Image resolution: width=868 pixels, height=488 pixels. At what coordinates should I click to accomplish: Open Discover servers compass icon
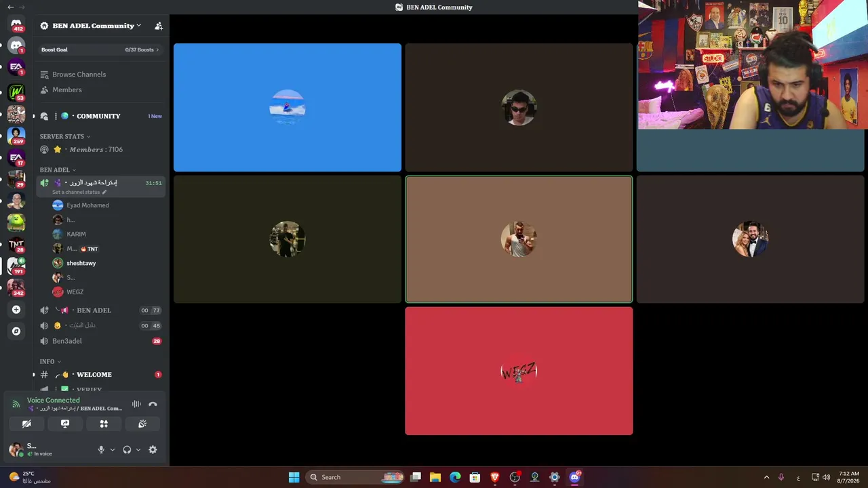[x=16, y=331]
